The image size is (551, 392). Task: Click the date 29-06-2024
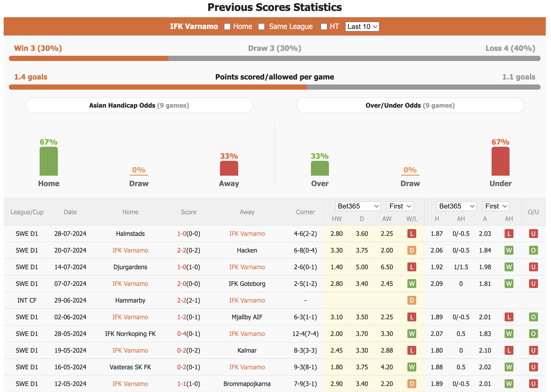pos(70,300)
